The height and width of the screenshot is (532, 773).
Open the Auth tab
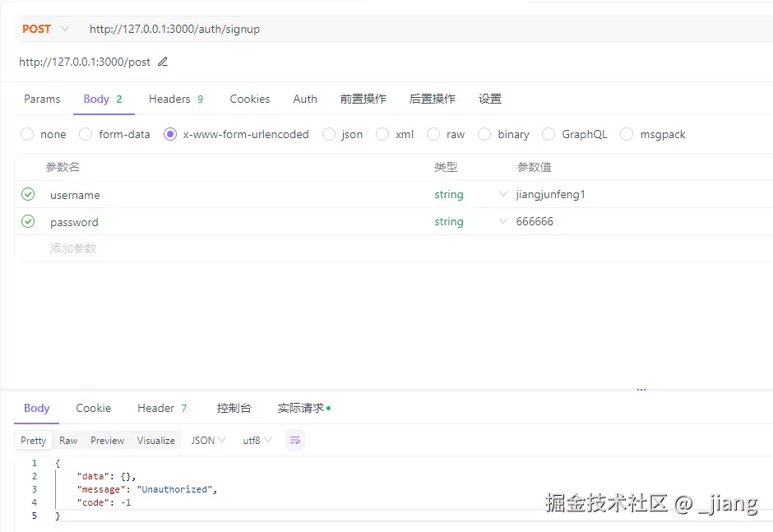pos(305,99)
